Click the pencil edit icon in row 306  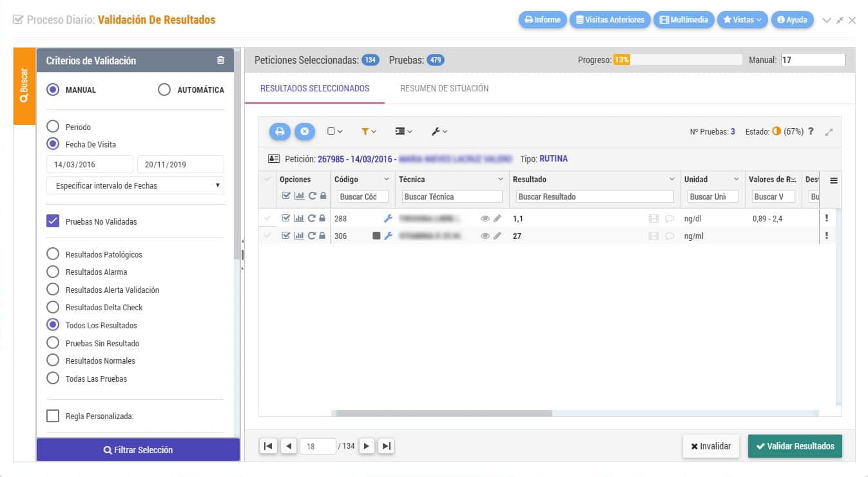click(497, 236)
